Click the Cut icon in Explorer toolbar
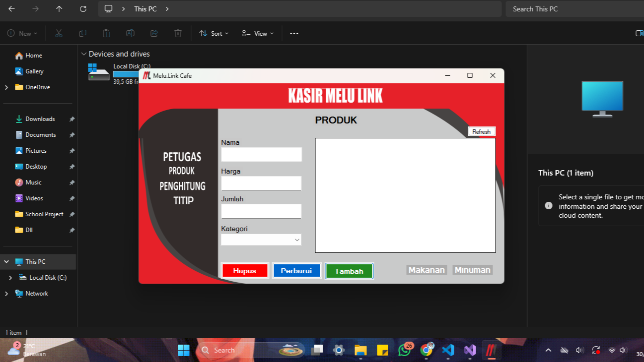The height and width of the screenshot is (362, 644). point(59,33)
